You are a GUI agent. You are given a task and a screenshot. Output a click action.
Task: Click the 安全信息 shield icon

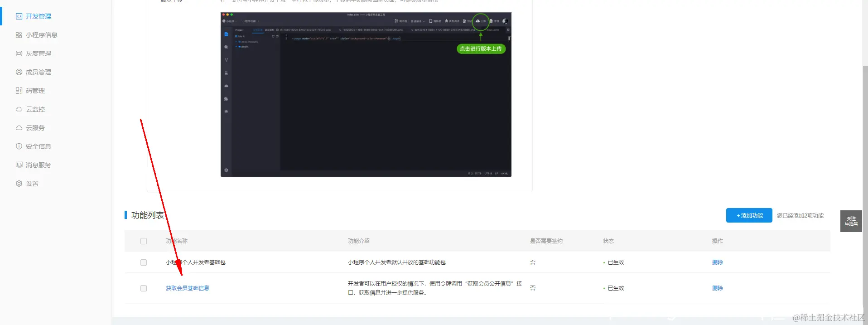coord(19,146)
